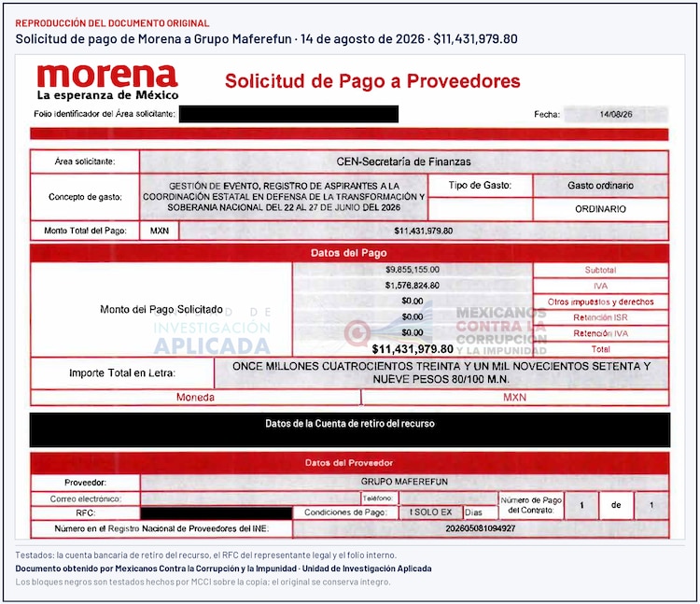The width and height of the screenshot is (700, 604).
Task: Click the $9,855,155.00 subtotal amount
Action: pos(413,270)
